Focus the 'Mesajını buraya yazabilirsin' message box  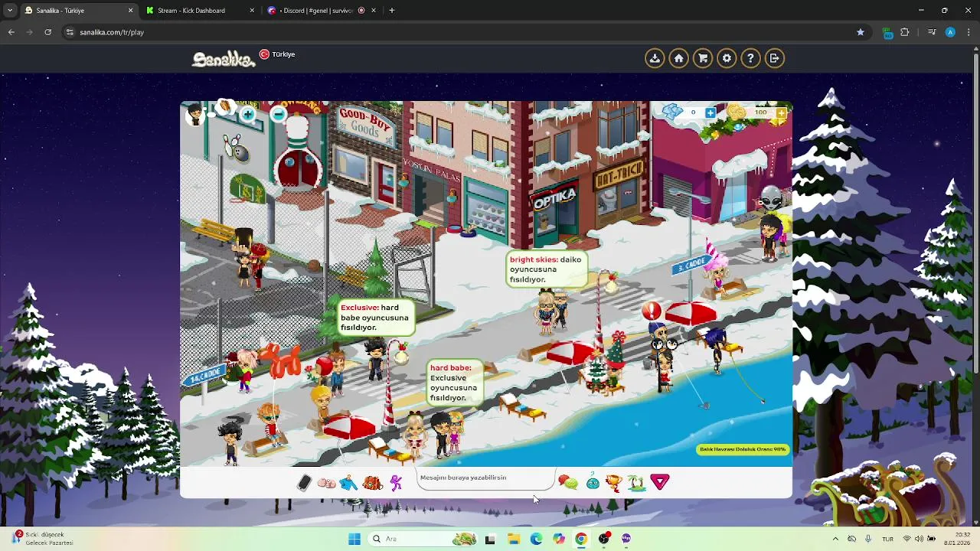point(485,478)
